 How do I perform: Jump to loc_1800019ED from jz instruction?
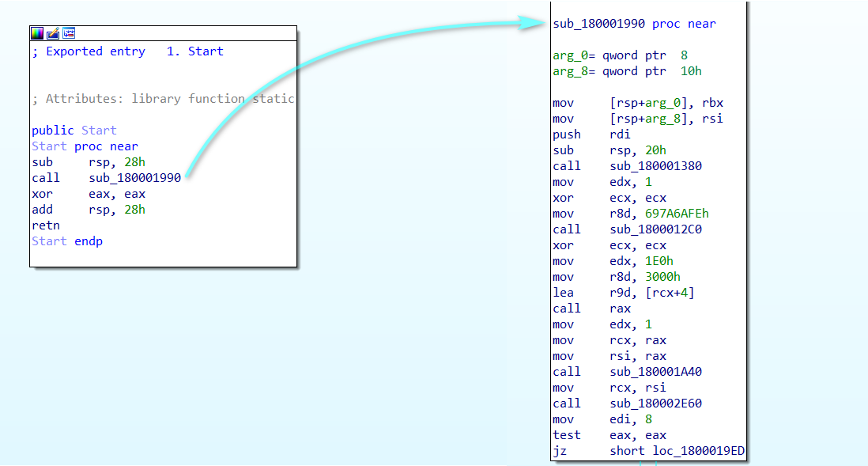(699, 451)
